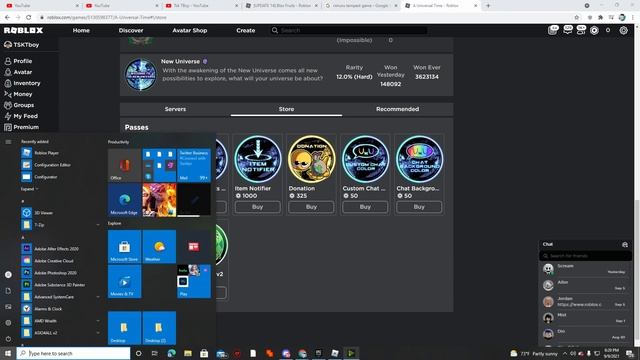Open the Movies & TV tile
Viewport: 640px width, 360px height.
pos(124,281)
